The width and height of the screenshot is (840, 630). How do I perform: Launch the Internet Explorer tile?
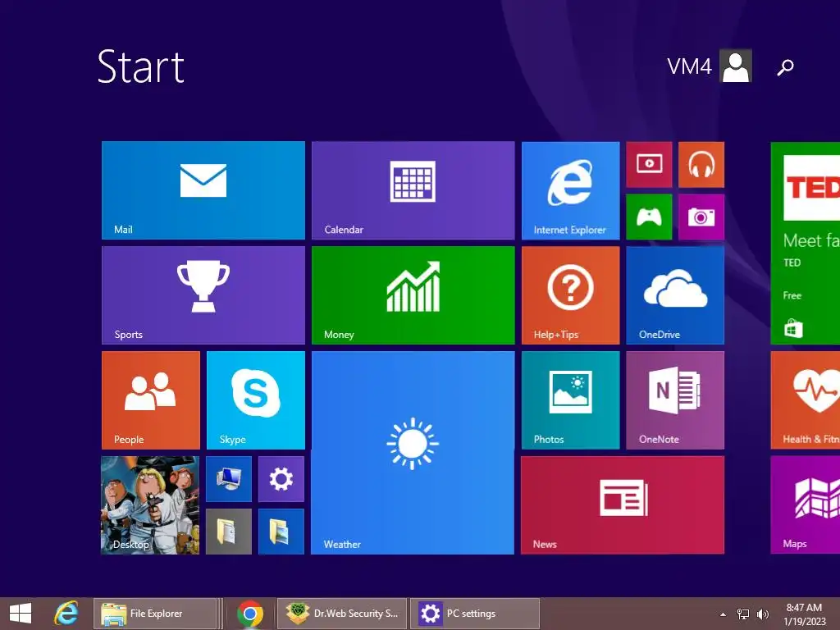[x=571, y=190]
